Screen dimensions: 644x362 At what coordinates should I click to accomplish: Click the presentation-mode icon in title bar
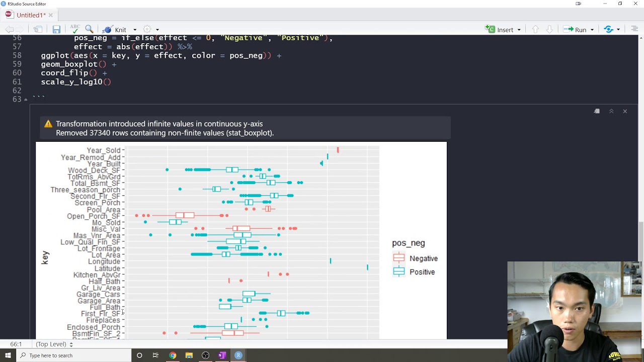[x=578, y=4]
